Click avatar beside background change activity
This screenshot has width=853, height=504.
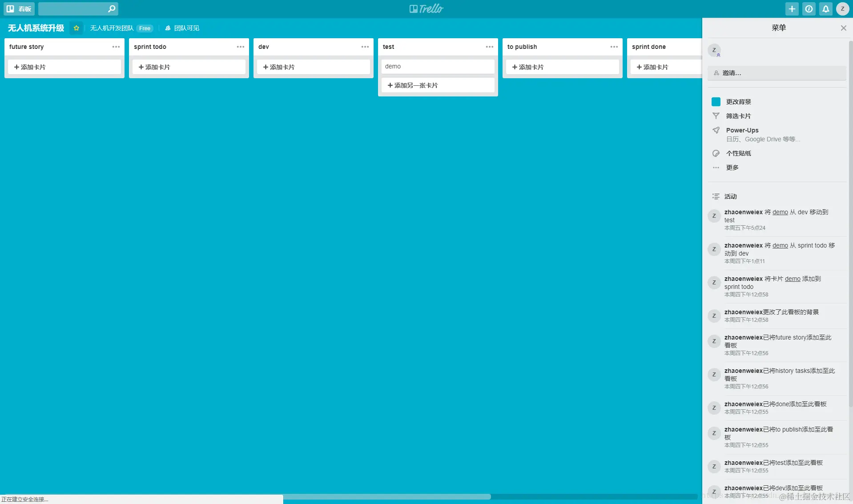[714, 316]
